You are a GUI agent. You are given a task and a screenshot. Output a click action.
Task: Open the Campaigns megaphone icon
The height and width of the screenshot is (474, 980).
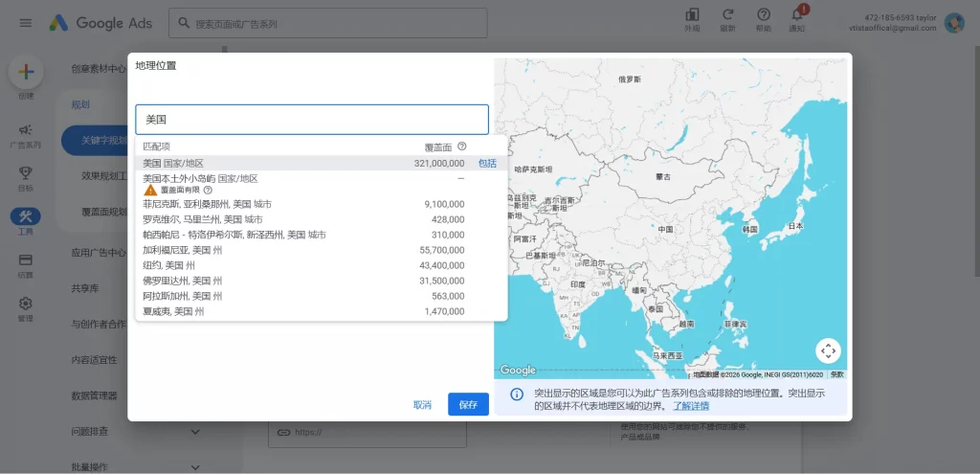point(26,130)
